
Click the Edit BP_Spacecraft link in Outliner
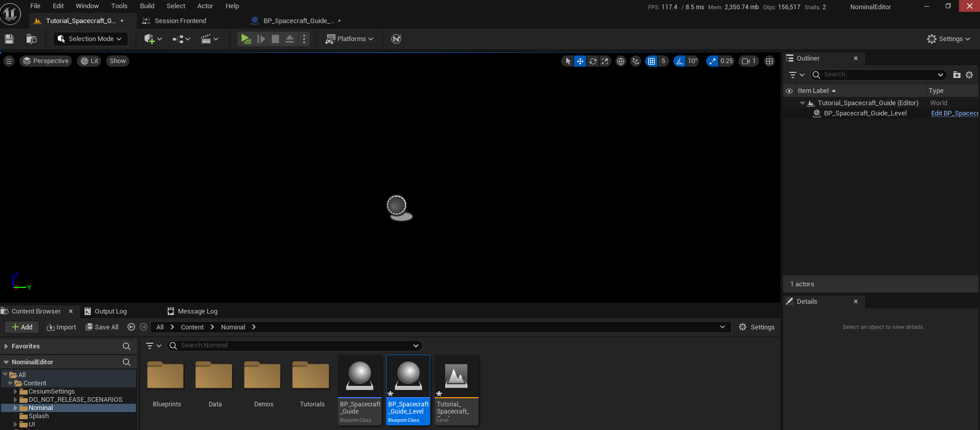point(954,113)
